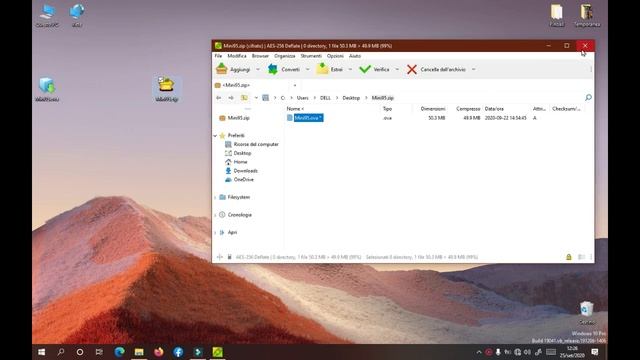Open the dropdown arrow next to Aggiungi
Screen dimensions: 640x360
[x=258, y=69]
